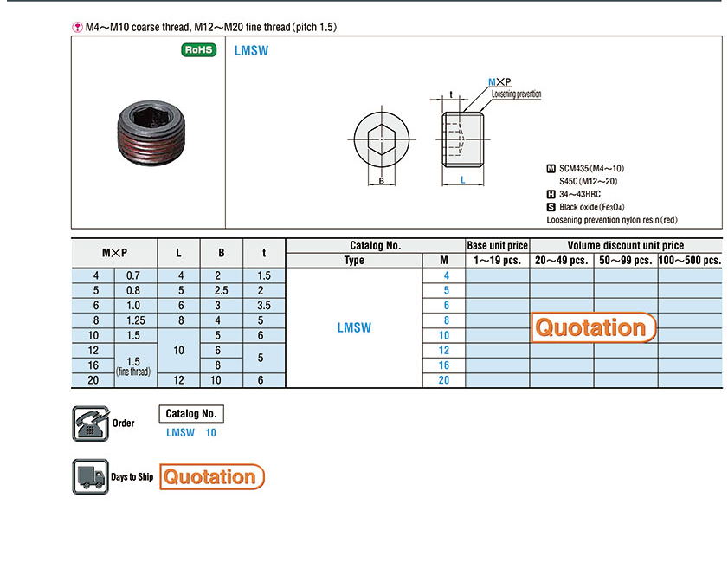
Task: Click the Quotation button beside Days to Ship
Action: tap(210, 476)
